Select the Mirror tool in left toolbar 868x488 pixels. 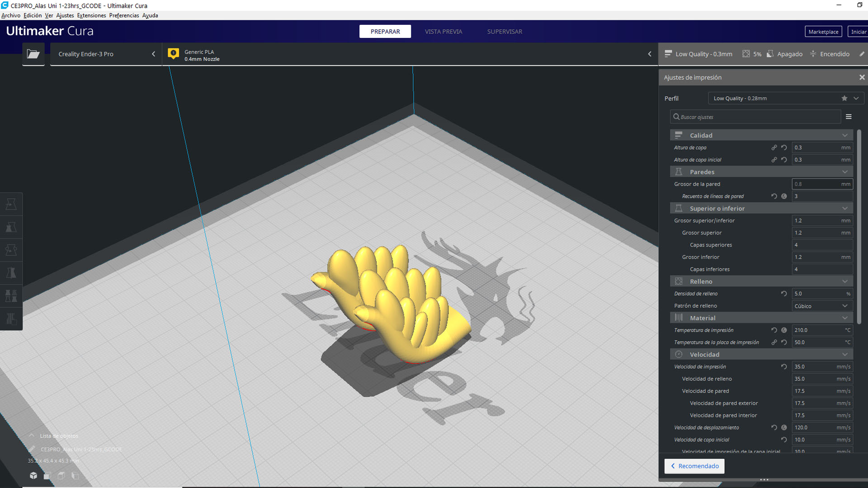pyautogui.click(x=11, y=272)
